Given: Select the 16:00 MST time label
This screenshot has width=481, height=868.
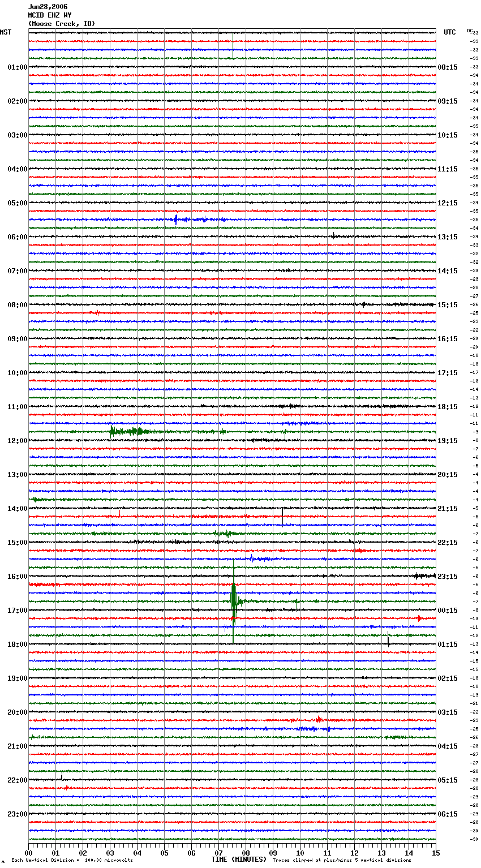Looking at the screenshot, I should click(18, 577).
